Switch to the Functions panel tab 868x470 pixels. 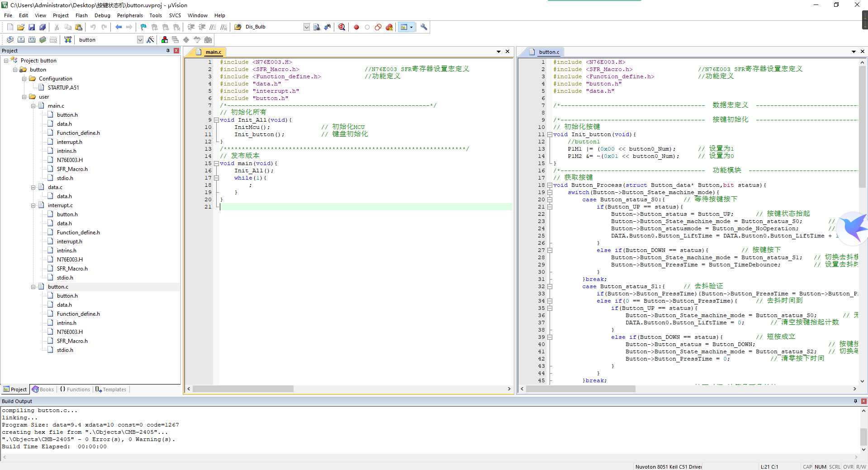[75, 389]
